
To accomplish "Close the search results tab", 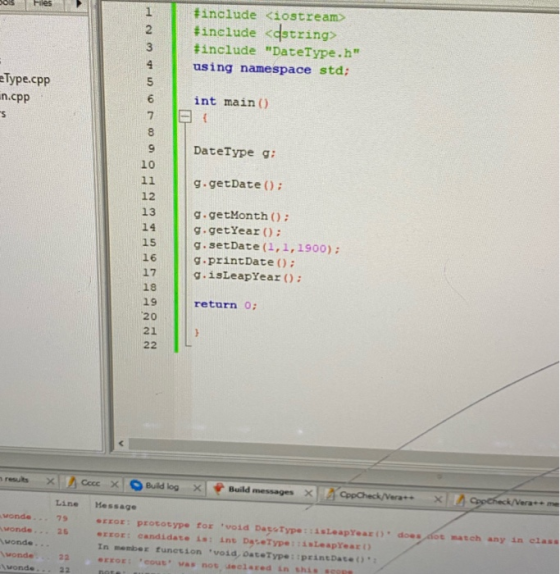I will [51, 481].
